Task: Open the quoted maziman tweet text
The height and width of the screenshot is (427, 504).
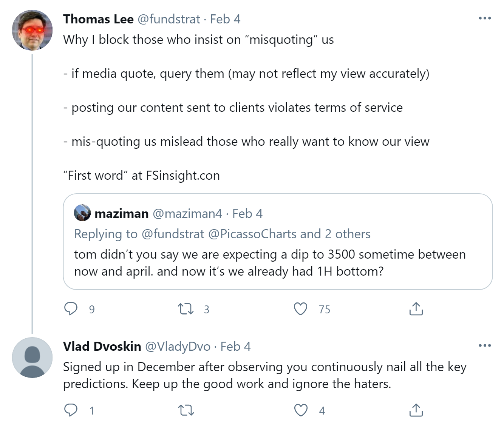Action: coord(270,263)
